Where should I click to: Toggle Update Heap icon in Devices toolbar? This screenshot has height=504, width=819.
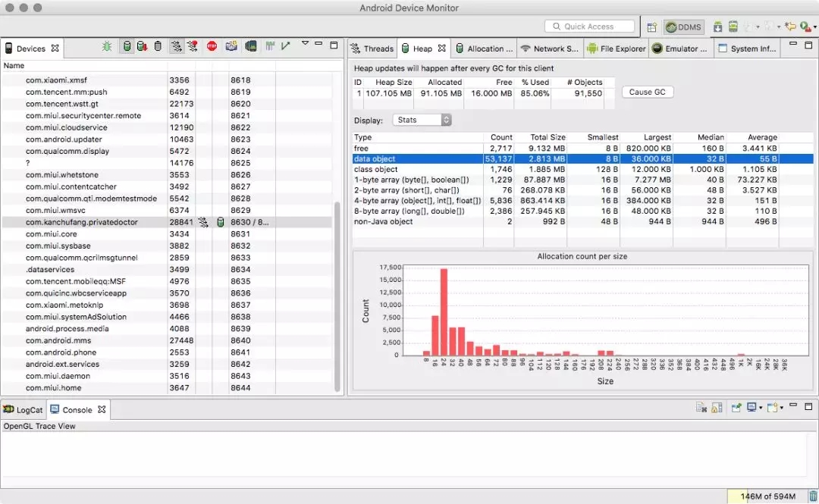pyautogui.click(x=127, y=46)
